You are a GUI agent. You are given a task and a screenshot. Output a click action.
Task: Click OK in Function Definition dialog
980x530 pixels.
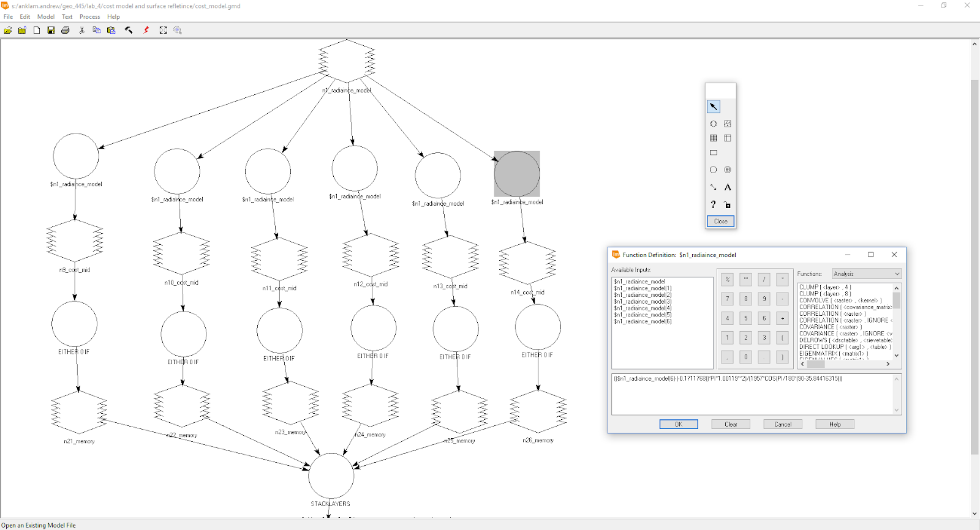coord(679,424)
